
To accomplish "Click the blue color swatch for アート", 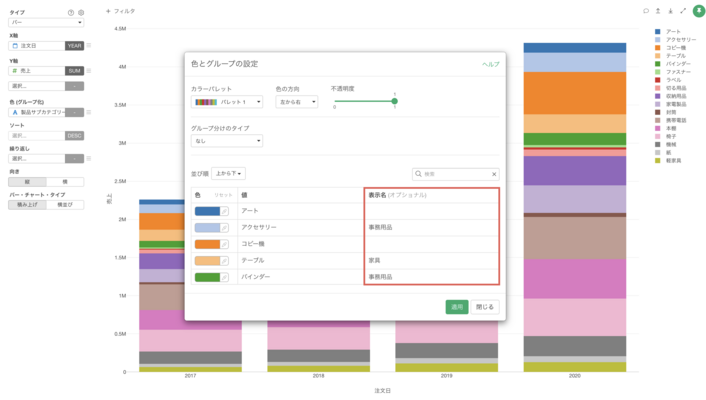I will pos(207,211).
